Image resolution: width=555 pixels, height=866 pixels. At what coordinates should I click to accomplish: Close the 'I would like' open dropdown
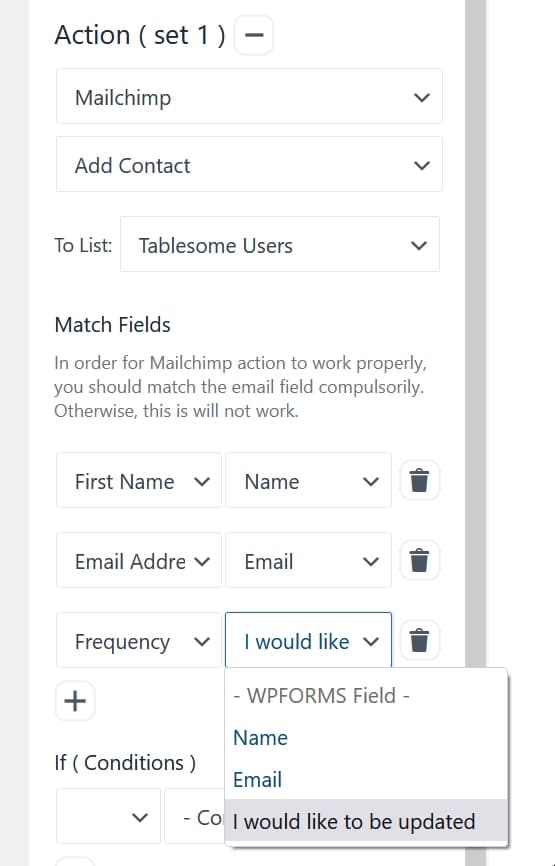point(308,641)
